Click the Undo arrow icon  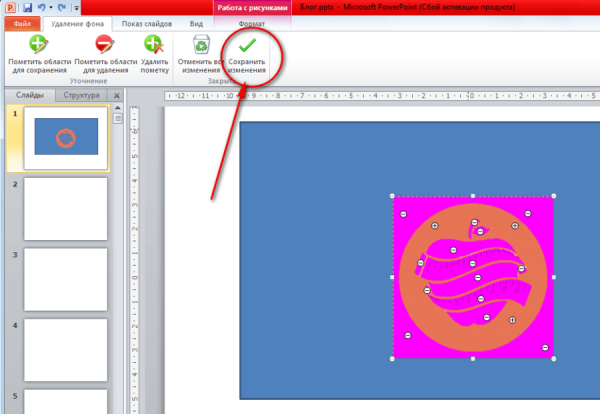pyautogui.click(x=43, y=7)
